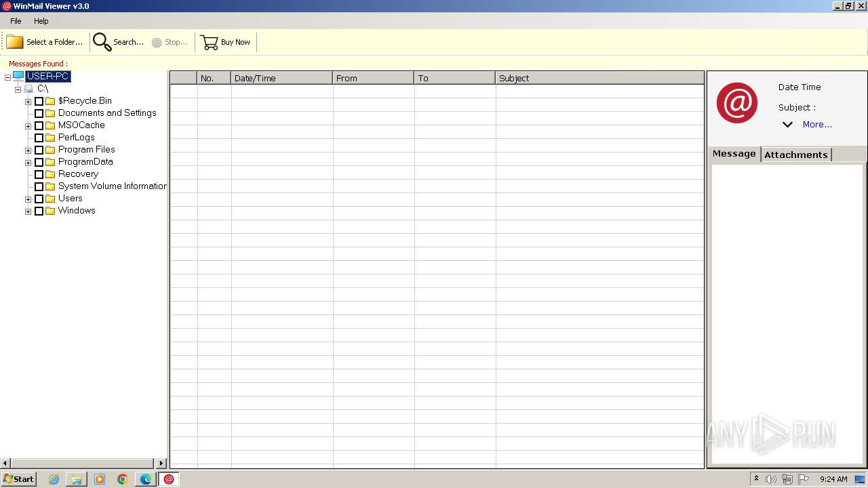Check the $Recycle.Bin checkbox
The width and height of the screenshot is (868, 488).
(x=39, y=102)
